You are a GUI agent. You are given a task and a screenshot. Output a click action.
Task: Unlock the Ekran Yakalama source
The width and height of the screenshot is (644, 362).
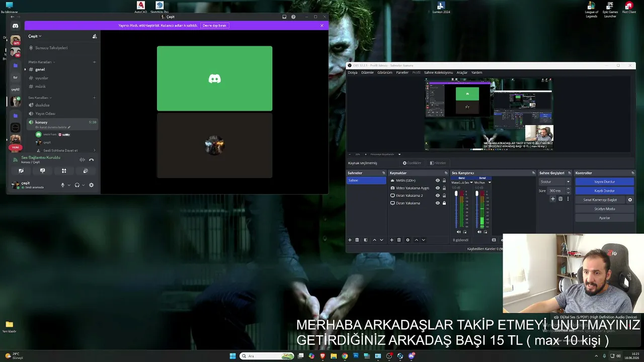[444, 203]
